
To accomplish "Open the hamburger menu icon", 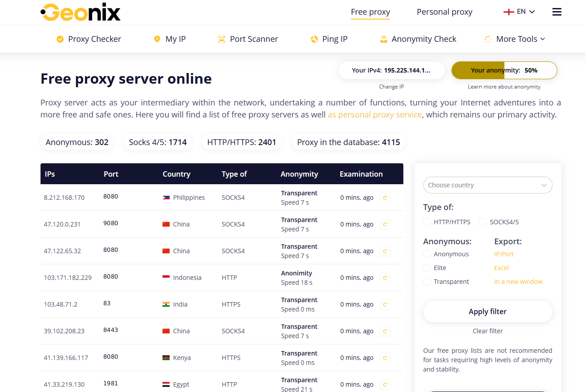I will 557,12.
